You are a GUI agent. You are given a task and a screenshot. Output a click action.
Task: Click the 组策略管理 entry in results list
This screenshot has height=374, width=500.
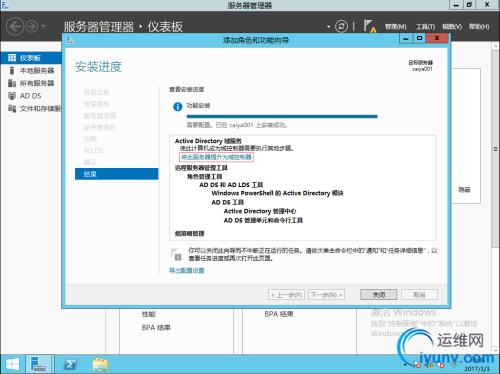[x=189, y=233]
